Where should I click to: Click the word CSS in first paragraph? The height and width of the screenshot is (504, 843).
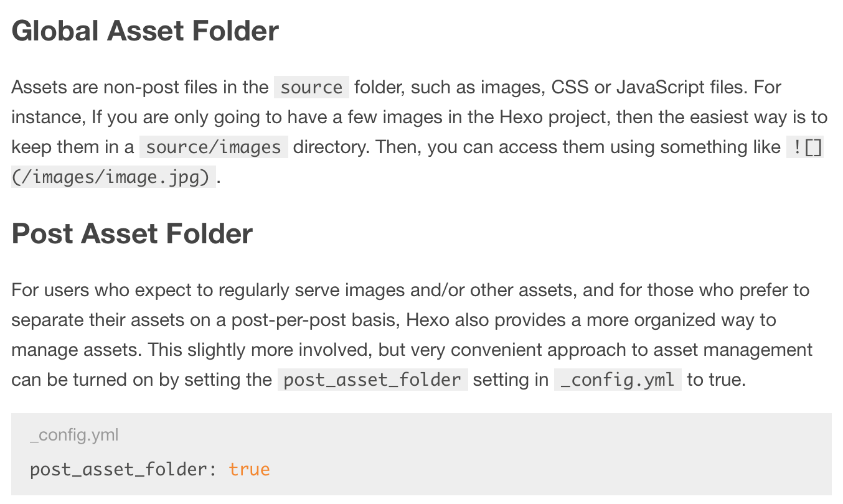coord(570,87)
